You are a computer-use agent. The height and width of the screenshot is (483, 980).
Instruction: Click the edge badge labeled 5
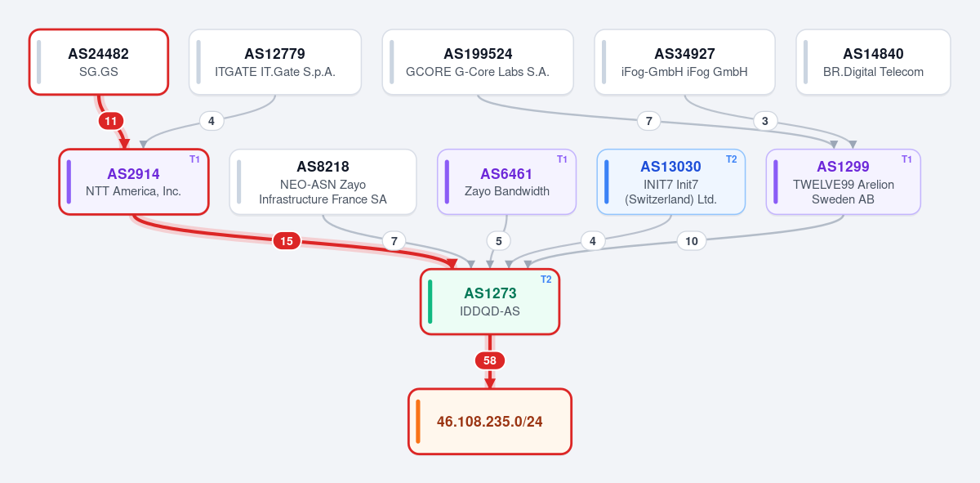(498, 241)
